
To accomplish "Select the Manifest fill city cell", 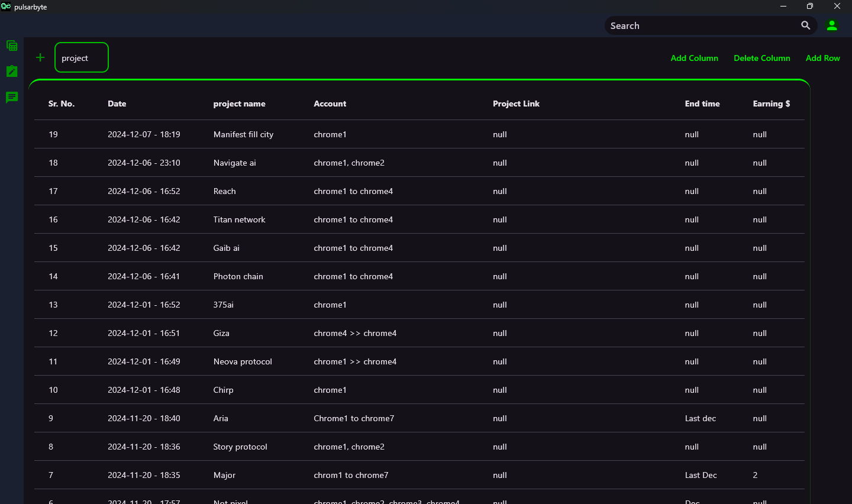I will (x=244, y=134).
